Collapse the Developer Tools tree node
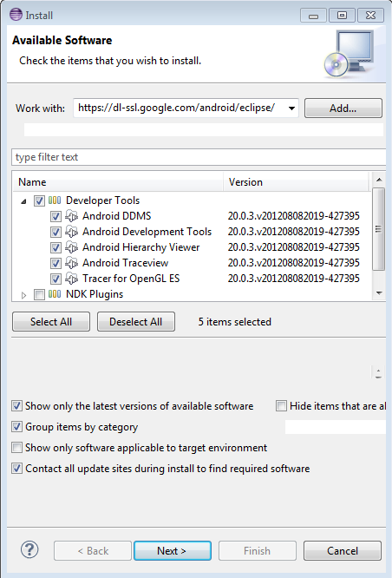This screenshot has width=392, height=578. (23, 201)
